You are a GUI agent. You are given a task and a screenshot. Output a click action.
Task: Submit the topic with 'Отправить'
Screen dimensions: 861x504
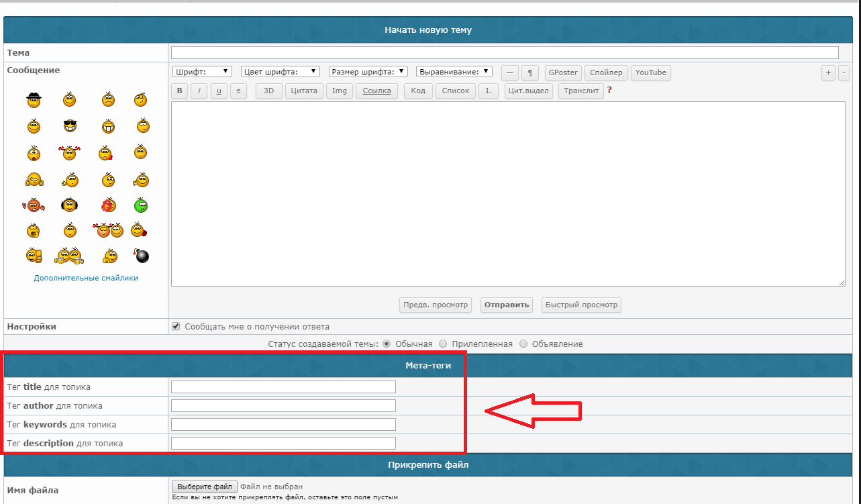tap(507, 305)
